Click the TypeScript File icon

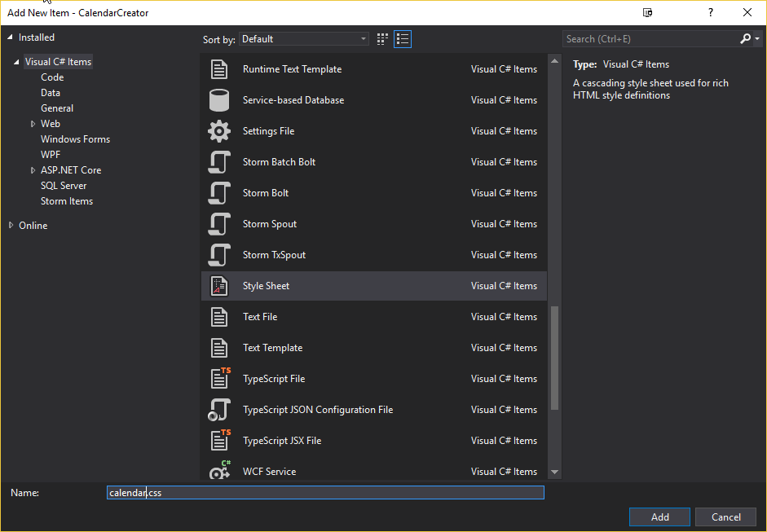pyautogui.click(x=219, y=379)
